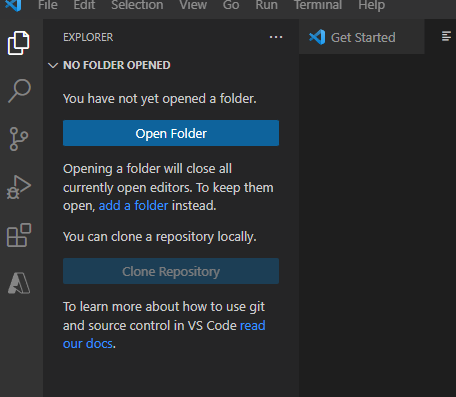
Task: Open the Terminal menu
Action: pyautogui.click(x=318, y=5)
